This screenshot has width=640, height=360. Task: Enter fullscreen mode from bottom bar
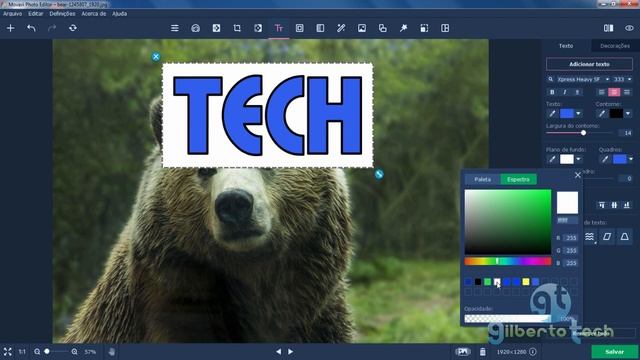8,351
